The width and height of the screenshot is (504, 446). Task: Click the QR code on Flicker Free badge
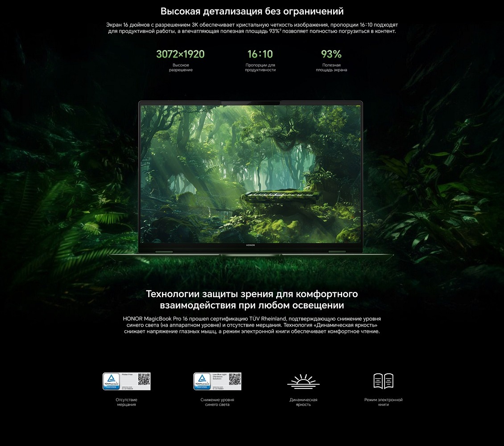(144, 379)
